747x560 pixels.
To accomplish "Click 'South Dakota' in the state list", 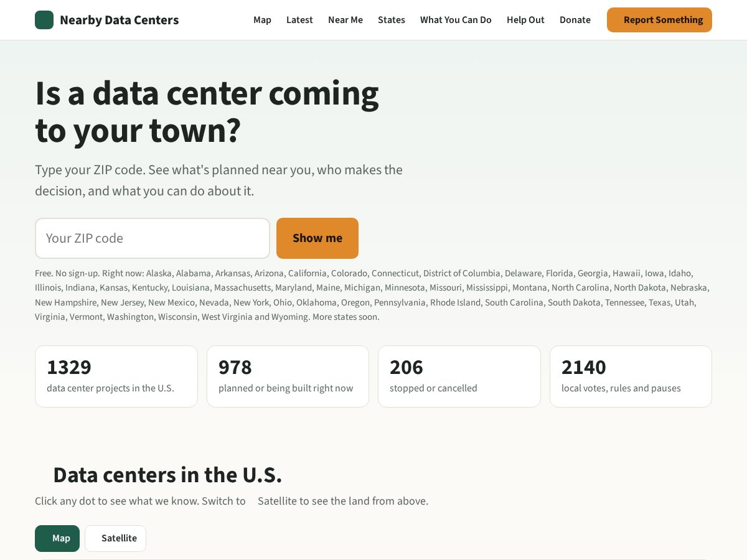I will 573,302.
